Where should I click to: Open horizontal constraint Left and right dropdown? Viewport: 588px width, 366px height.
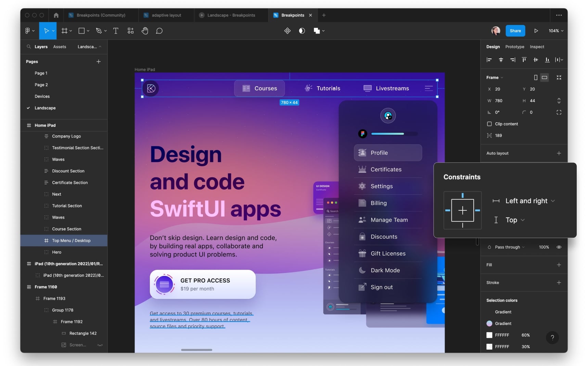pos(530,201)
